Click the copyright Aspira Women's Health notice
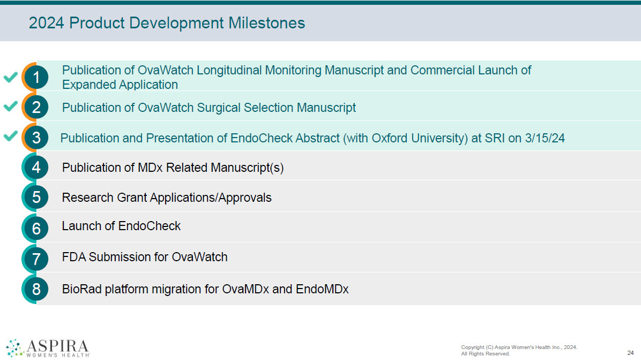641x364 pixels. pos(519,351)
